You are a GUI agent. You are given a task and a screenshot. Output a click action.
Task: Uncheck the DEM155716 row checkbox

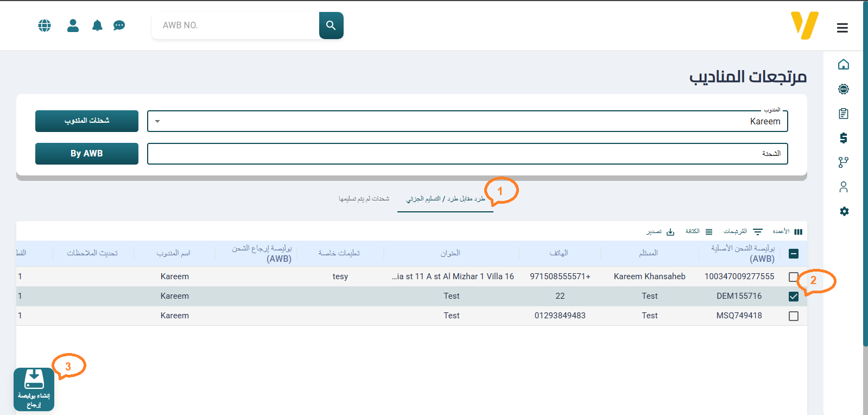click(x=794, y=297)
